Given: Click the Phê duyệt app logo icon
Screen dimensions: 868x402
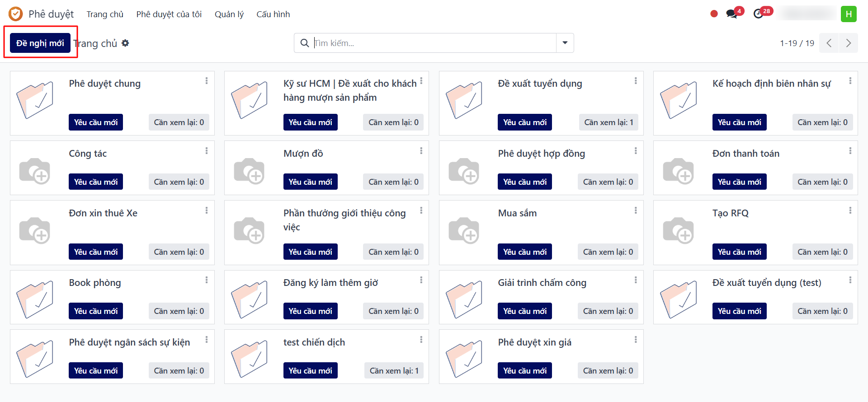Looking at the screenshot, I should (x=15, y=14).
